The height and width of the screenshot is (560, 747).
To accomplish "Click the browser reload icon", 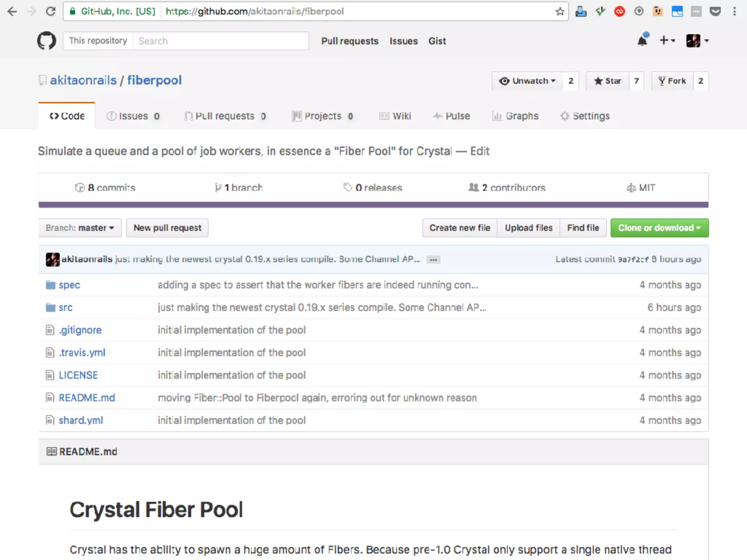I will (50, 11).
